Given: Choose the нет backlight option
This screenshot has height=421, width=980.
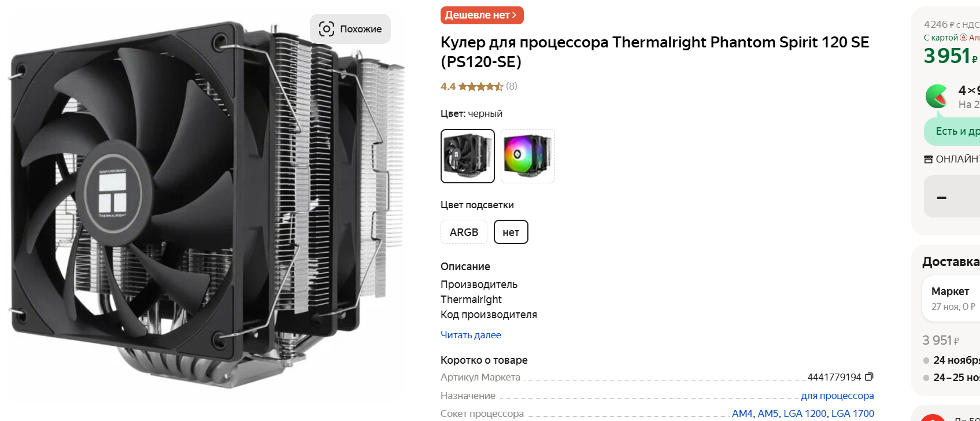Looking at the screenshot, I should tap(511, 232).
